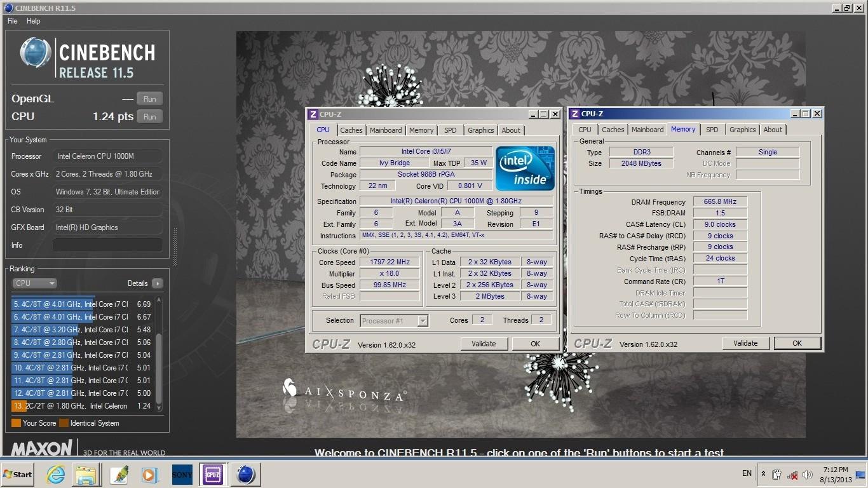
Task: Open the volume speaker tray icon
Action: coord(808,474)
